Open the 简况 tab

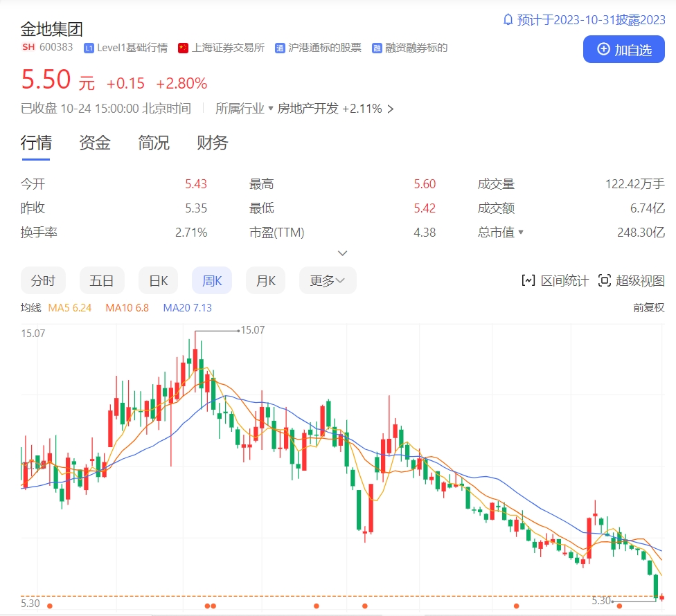click(154, 143)
